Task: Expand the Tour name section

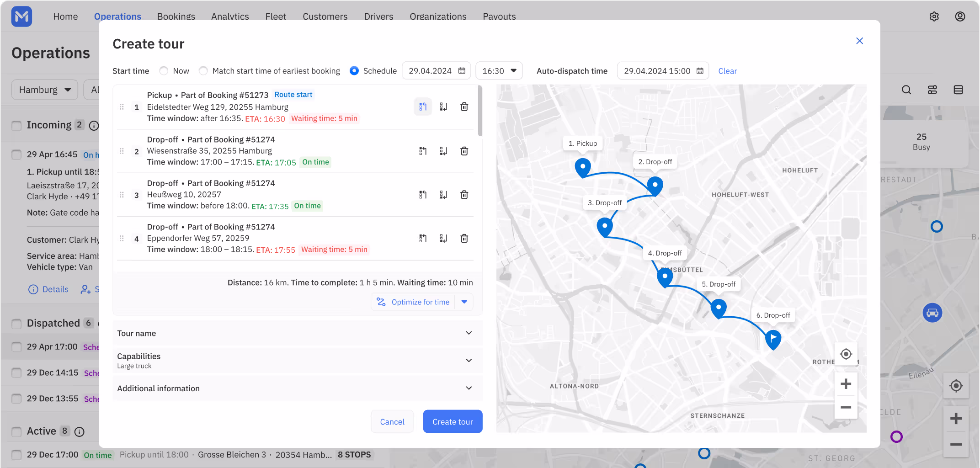Action: 297,333
